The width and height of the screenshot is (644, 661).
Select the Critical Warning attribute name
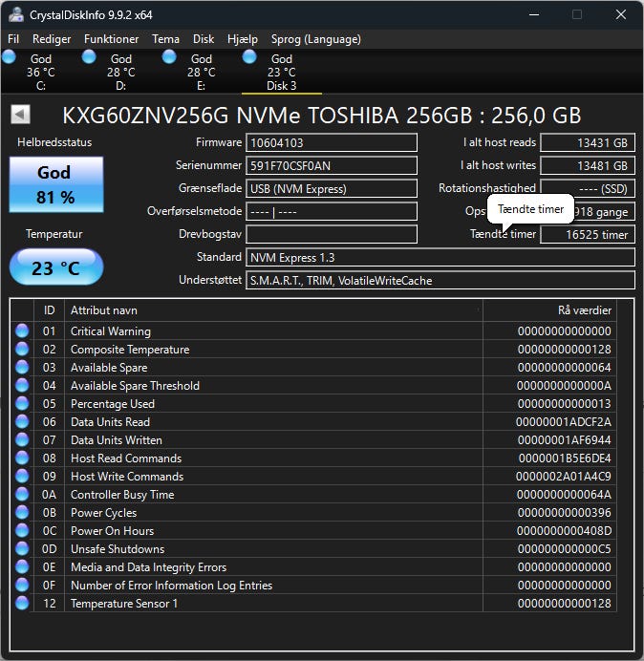click(111, 331)
